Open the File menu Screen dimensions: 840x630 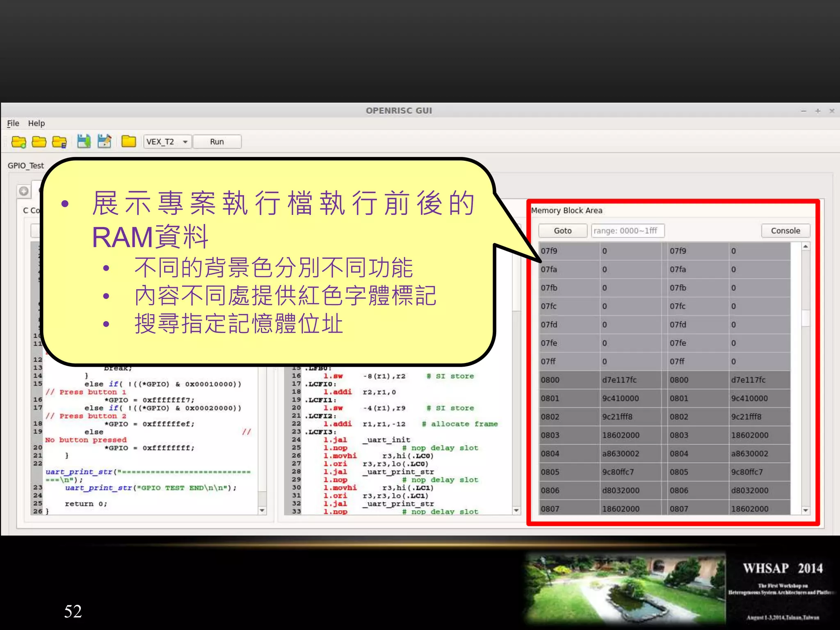coord(13,123)
